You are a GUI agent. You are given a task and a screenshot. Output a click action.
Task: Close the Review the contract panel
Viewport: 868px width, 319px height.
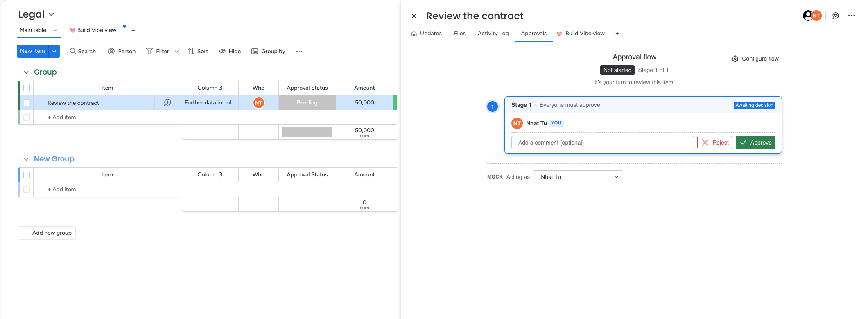click(x=414, y=16)
